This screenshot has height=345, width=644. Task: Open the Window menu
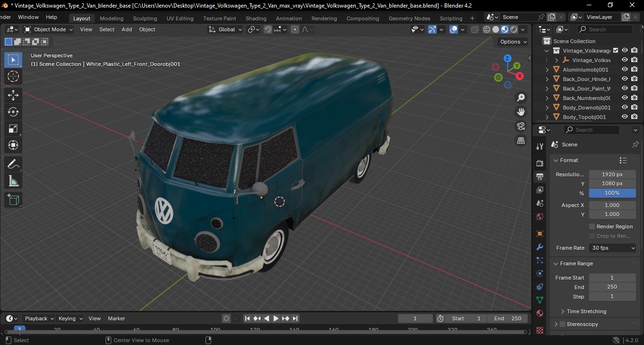(28, 17)
